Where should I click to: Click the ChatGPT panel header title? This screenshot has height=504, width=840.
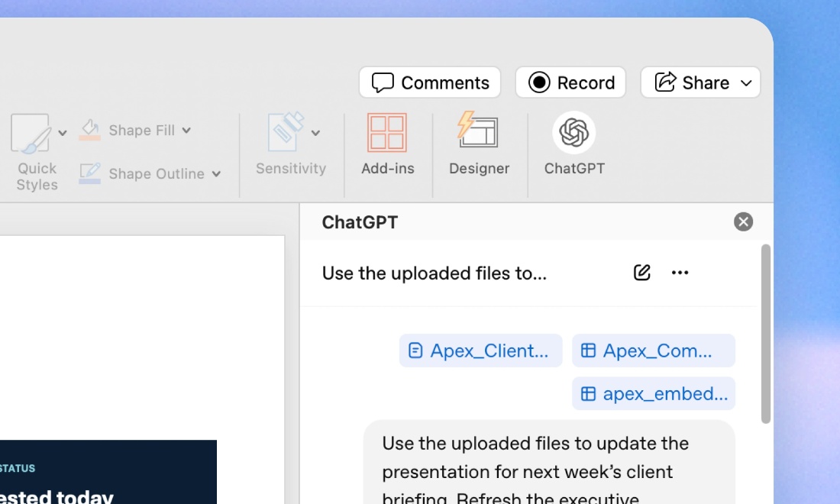tap(360, 222)
